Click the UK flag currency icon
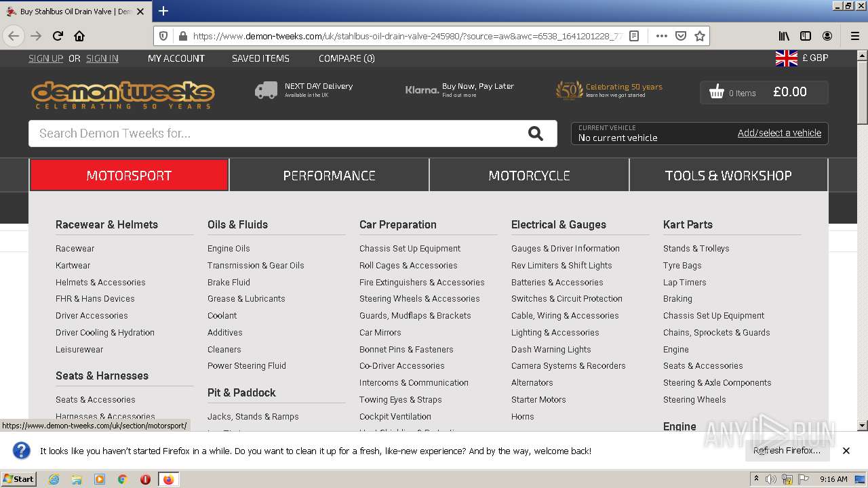Screen dimensions: 868x488 [x=787, y=58]
